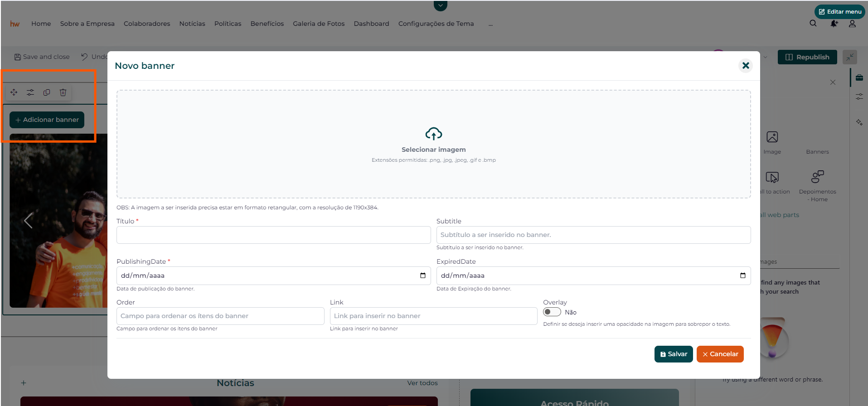The image size is (868, 406).
Task: Open the ExpiredDate calendar picker
Action: [742, 275]
